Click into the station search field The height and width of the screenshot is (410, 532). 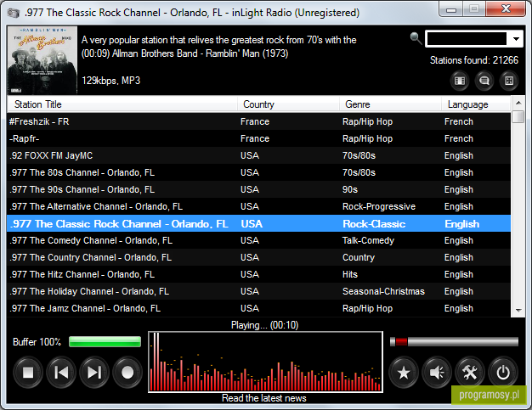click(x=467, y=39)
